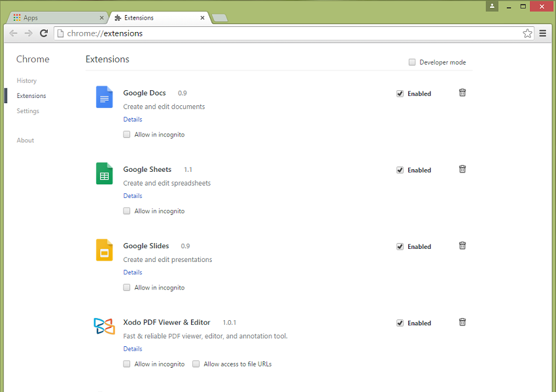Click the 'Create and edit documents' description
This screenshot has width=556, height=392.
click(164, 106)
